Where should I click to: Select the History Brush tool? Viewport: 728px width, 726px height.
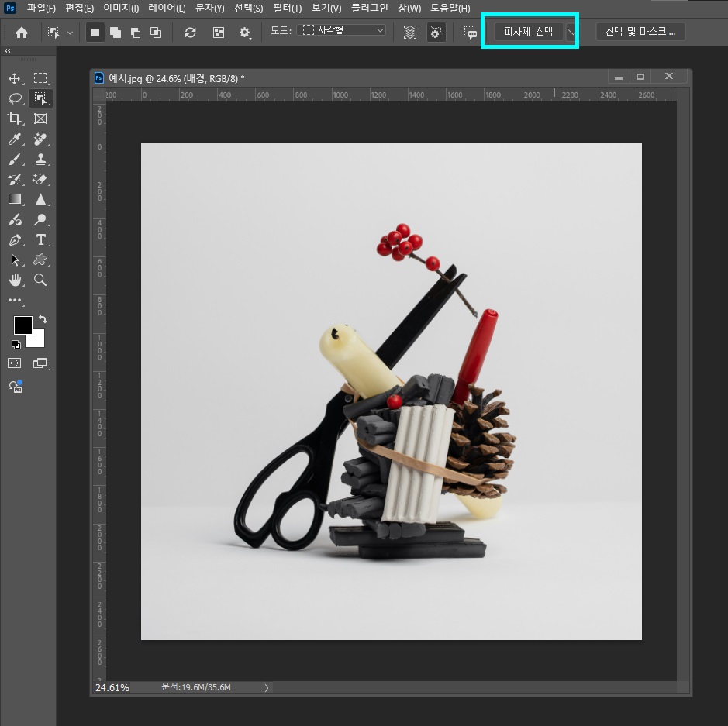tap(15, 180)
